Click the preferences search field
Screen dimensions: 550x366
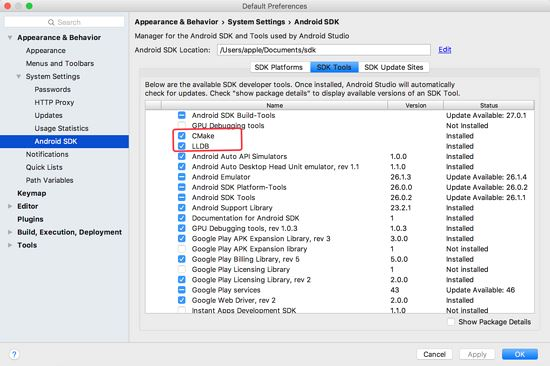pyautogui.click(x=64, y=22)
